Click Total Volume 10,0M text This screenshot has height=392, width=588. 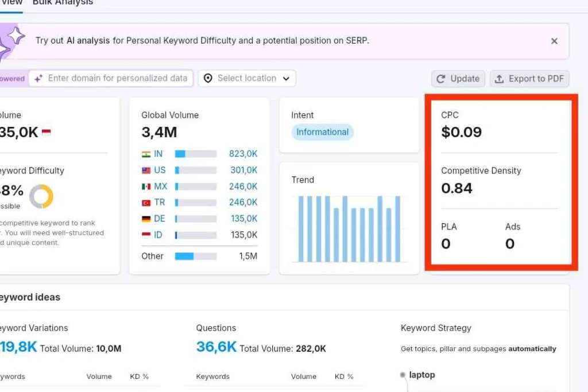coord(80,349)
